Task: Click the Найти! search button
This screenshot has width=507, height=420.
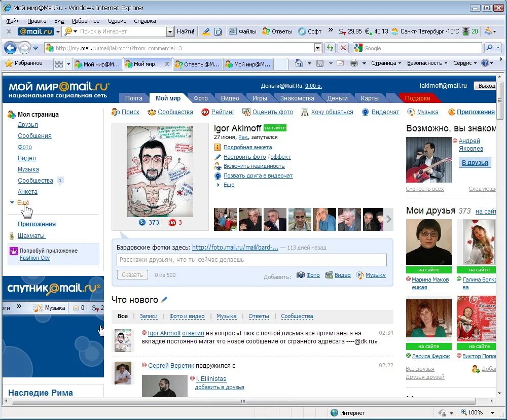Action: (x=185, y=31)
